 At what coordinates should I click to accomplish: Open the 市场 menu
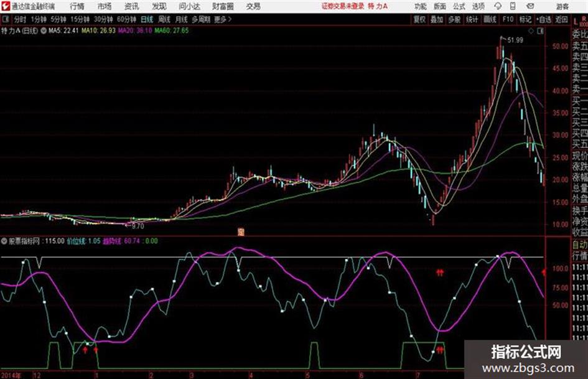pos(105,6)
